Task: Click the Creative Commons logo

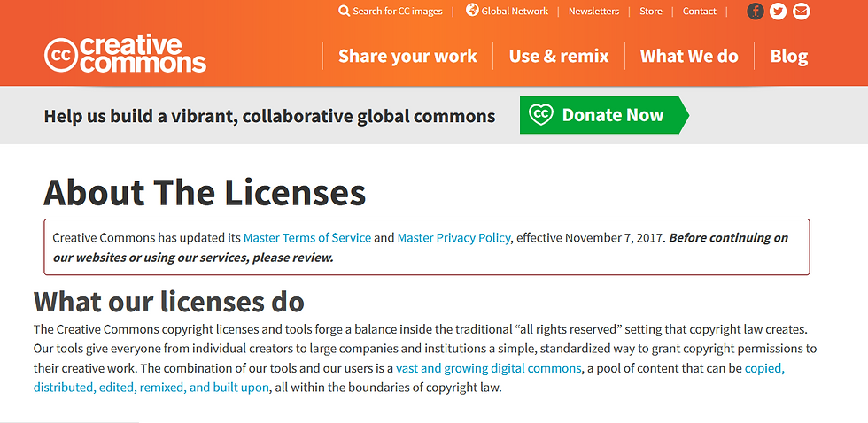Action: [x=125, y=55]
